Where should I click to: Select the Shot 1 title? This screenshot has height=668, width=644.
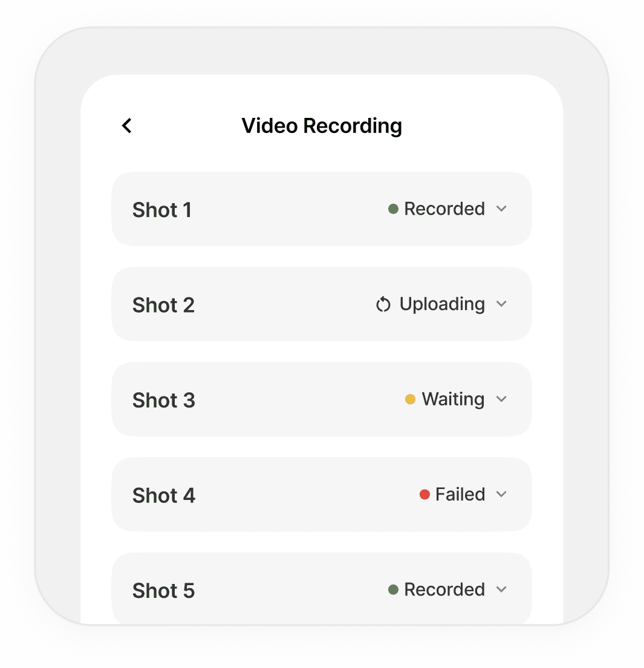coord(162,210)
